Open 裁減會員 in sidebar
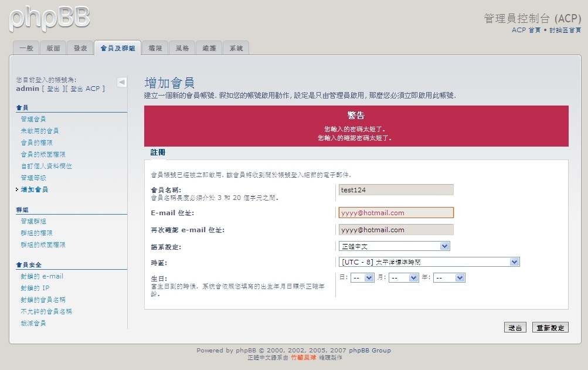 (33, 323)
